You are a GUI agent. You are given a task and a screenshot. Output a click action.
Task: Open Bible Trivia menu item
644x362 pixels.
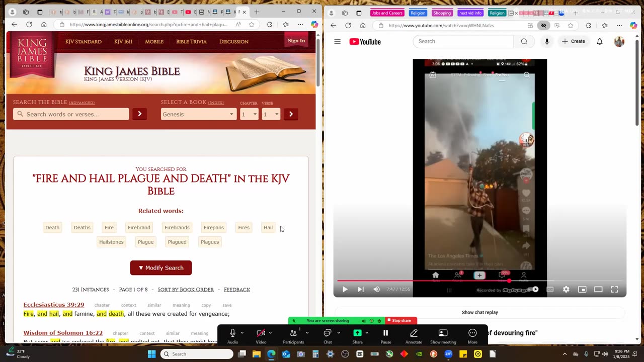click(191, 42)
